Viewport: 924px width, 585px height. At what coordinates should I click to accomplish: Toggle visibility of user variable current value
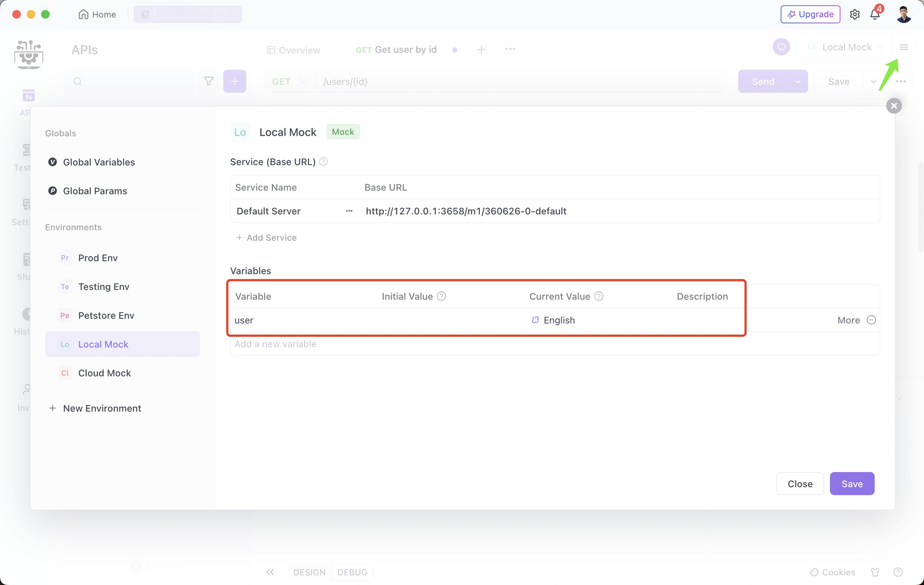pos(535,320)
